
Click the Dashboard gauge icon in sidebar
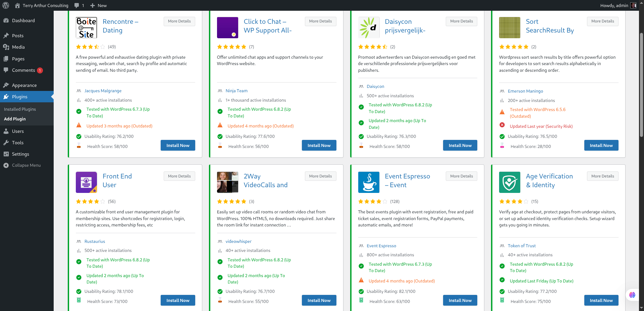pos(6,20)
